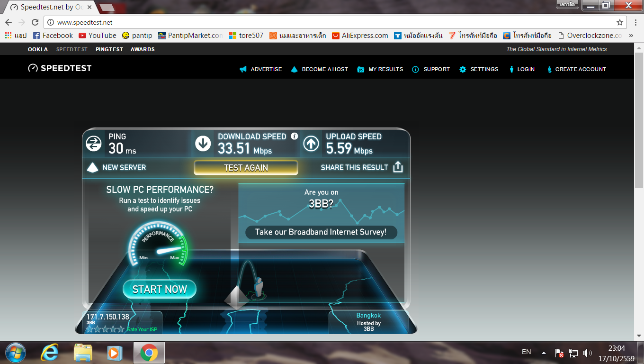The height and width of the screenshot is (364, 644).
Task: Click the My Results camera icon
Action: point(361,69)
